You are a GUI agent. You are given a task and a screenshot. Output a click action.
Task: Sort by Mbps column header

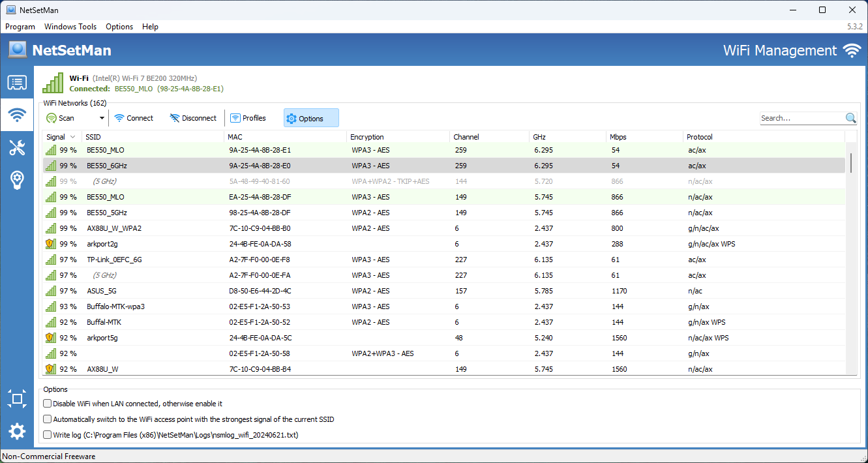click(x=645, y=137)
